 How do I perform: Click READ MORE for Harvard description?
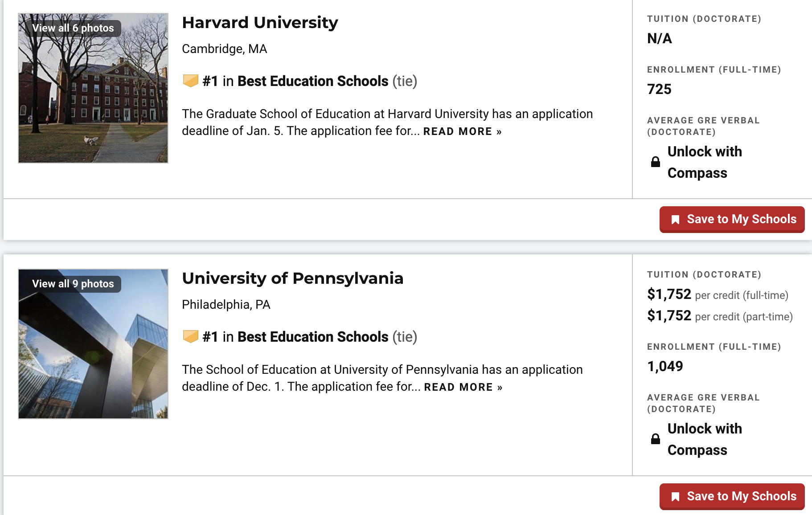(x=463, y=131)
